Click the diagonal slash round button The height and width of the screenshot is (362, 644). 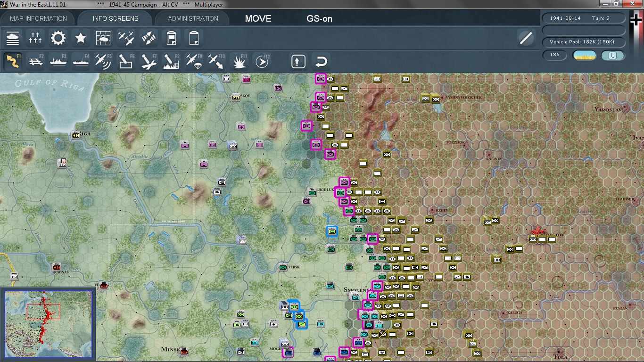click(x=526, y=38)
